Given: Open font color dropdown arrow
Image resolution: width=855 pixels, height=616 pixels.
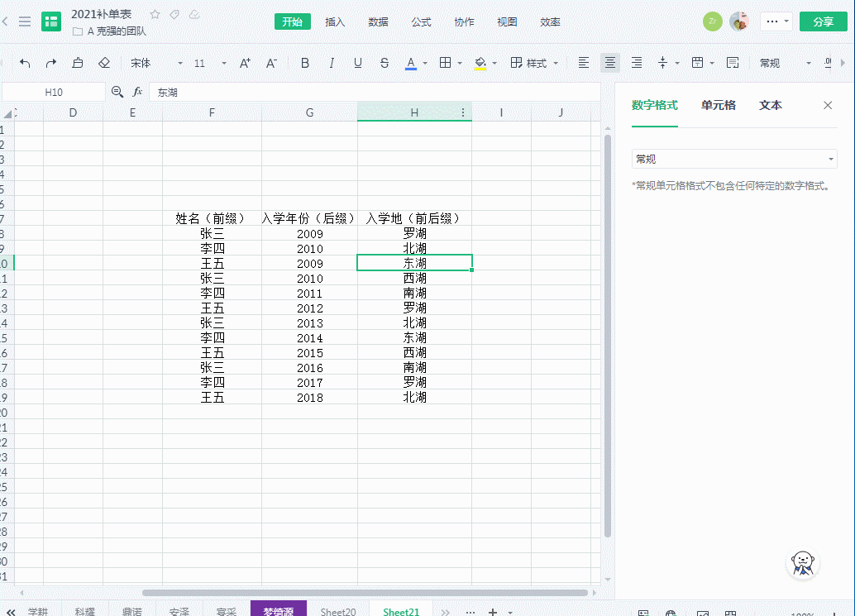Looking at the screenshot, I should coord(425,63).
